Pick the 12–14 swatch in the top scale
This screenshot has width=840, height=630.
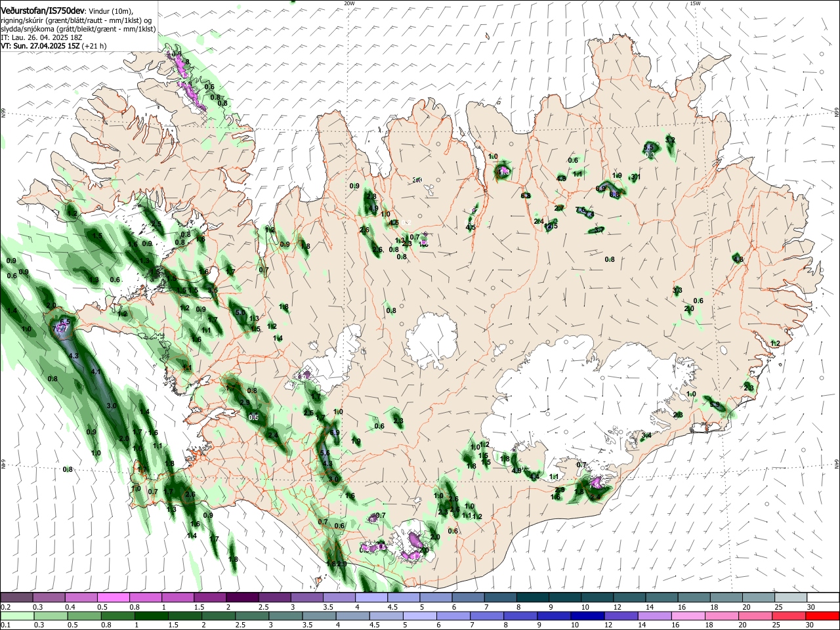tap(628, 598)
